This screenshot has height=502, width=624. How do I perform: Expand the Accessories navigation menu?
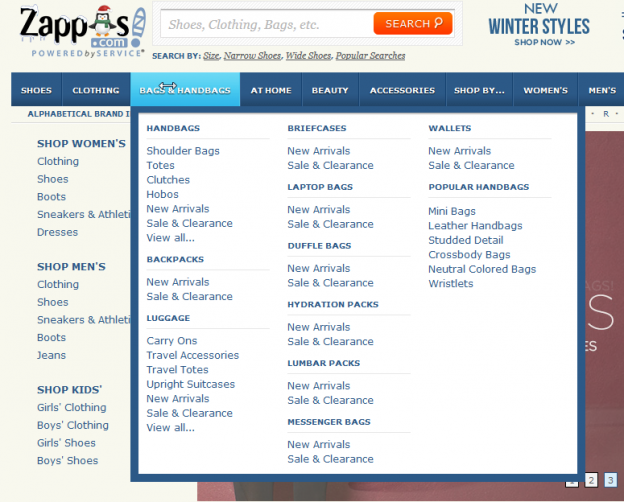402,90
